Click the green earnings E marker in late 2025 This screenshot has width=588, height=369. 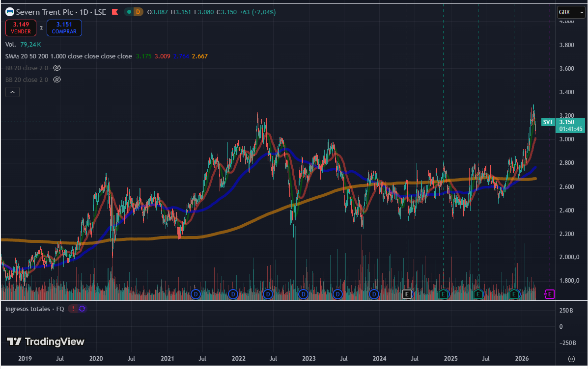tap(514, 294)
